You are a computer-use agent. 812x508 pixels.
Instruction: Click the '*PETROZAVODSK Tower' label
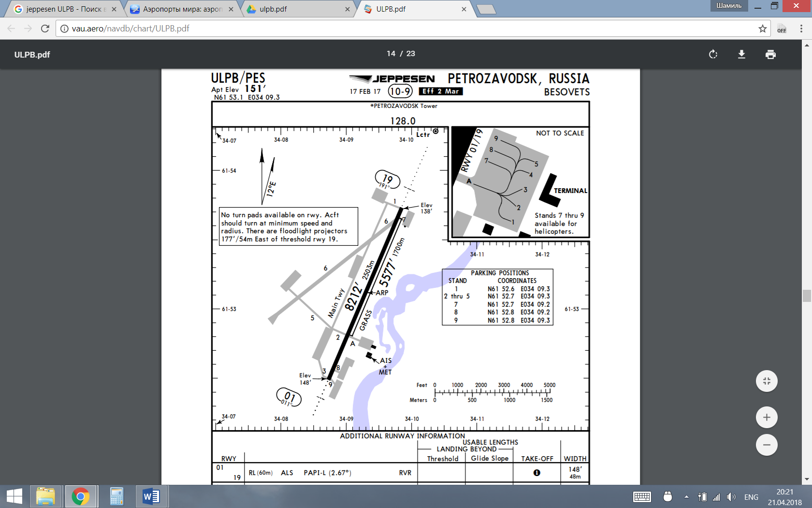[404, 106]
